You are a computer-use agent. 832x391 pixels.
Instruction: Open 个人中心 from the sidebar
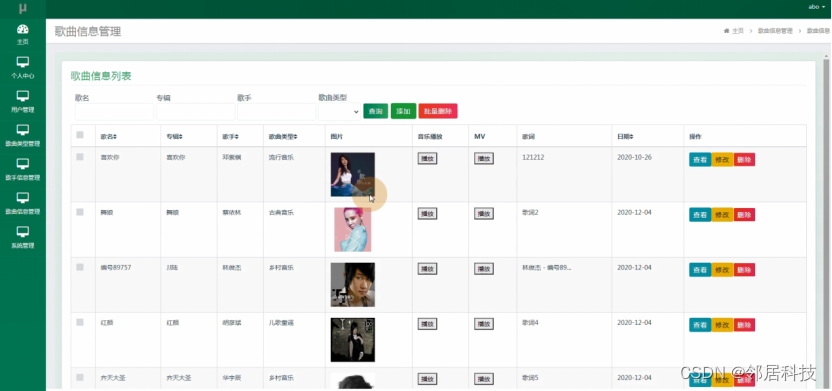pos(23,68)
